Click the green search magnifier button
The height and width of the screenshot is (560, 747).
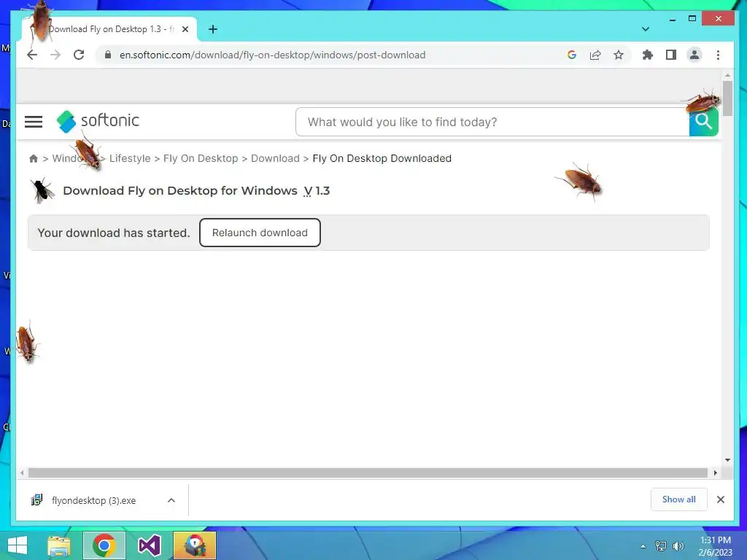(704, 122)
